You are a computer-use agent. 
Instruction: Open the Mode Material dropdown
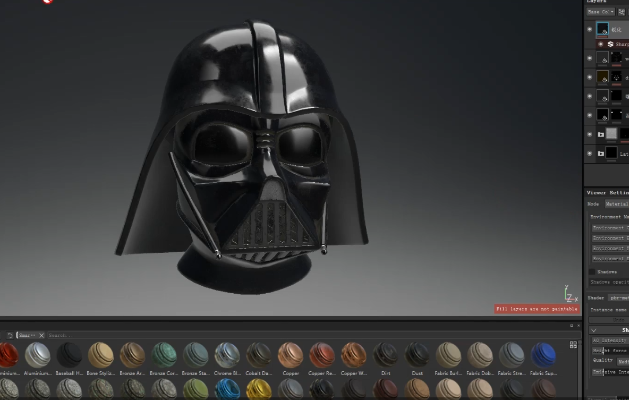[x=617, y=204]
